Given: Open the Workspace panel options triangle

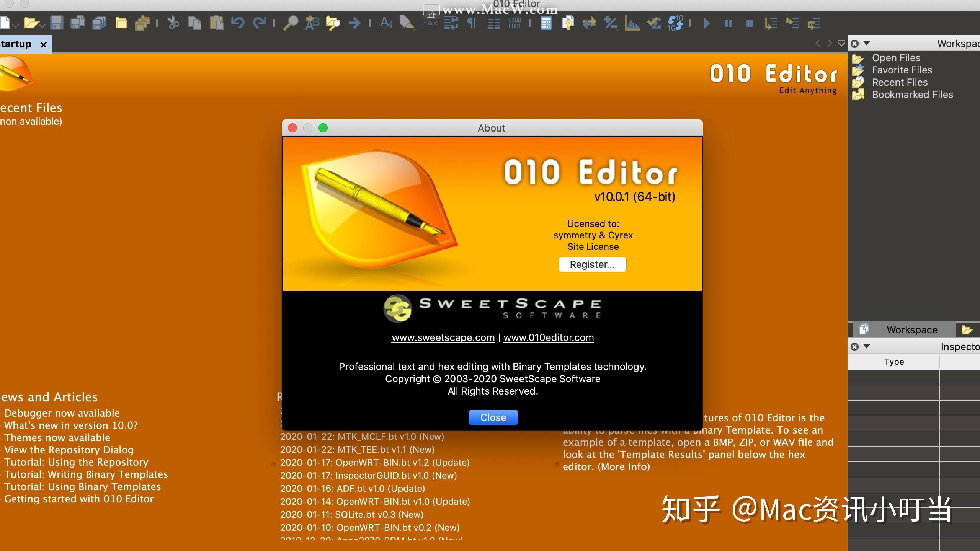Looking at the screenshot, I should pos(867,43).
